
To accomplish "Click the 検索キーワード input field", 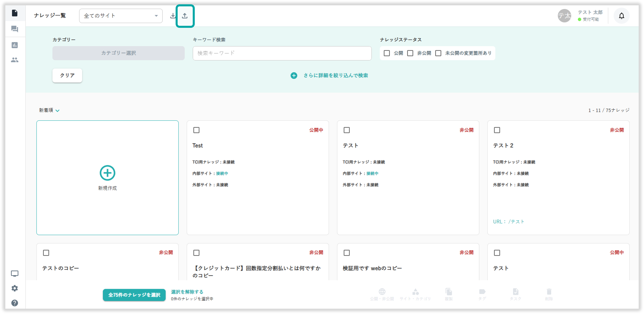I will (x=282, y=53).
